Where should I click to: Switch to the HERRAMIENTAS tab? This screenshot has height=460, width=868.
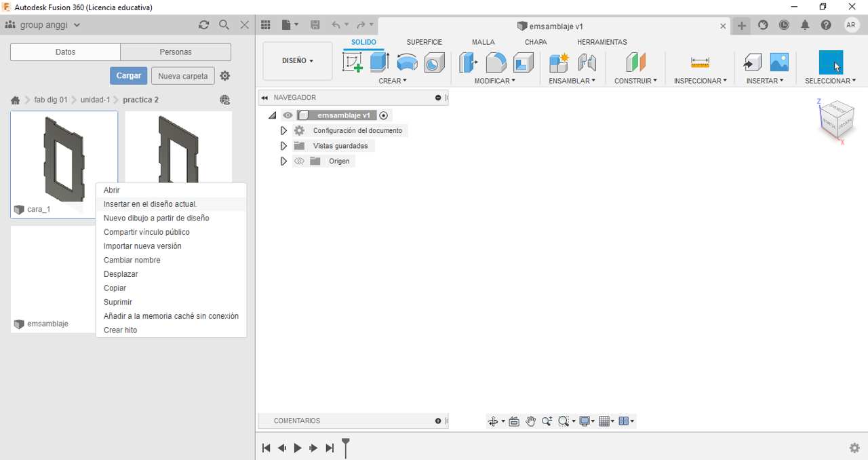point(602,42)
